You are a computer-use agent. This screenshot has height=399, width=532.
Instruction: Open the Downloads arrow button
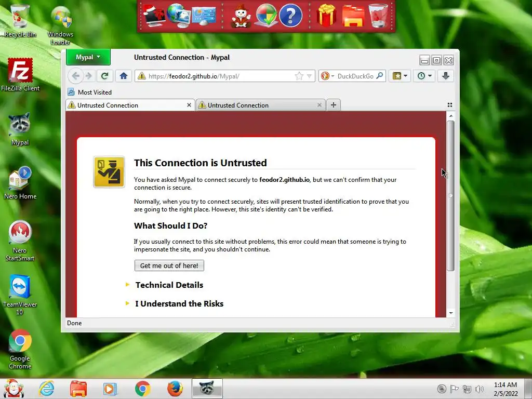(x=445, y=76)
